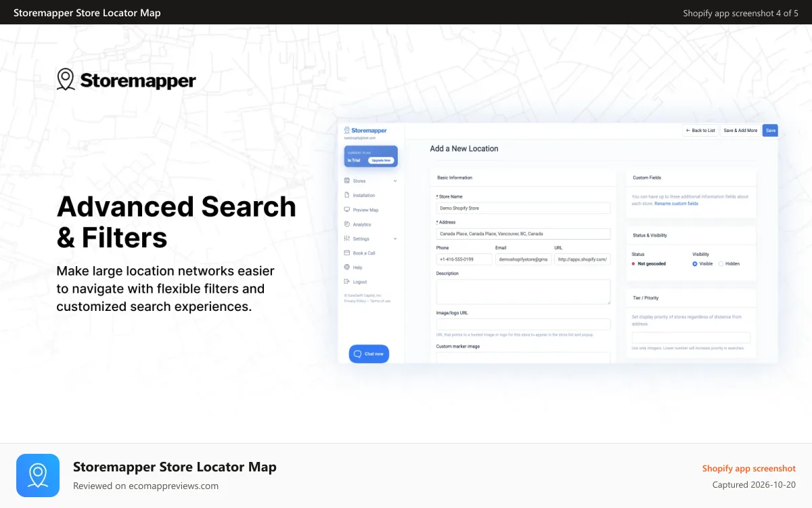Click 'Shopify app screenshot 4 of 5' header text
The height and width of the screenshot is (508, 812).
point(740,13)
